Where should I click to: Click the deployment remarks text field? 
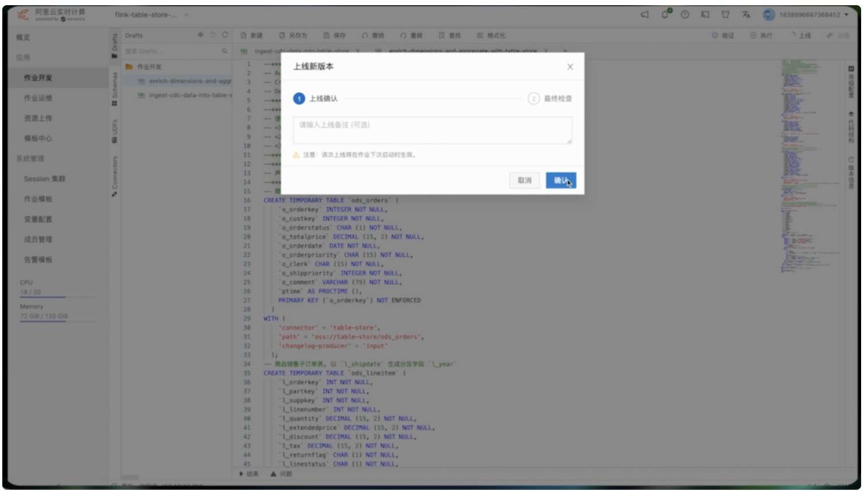tap(432, 130)
